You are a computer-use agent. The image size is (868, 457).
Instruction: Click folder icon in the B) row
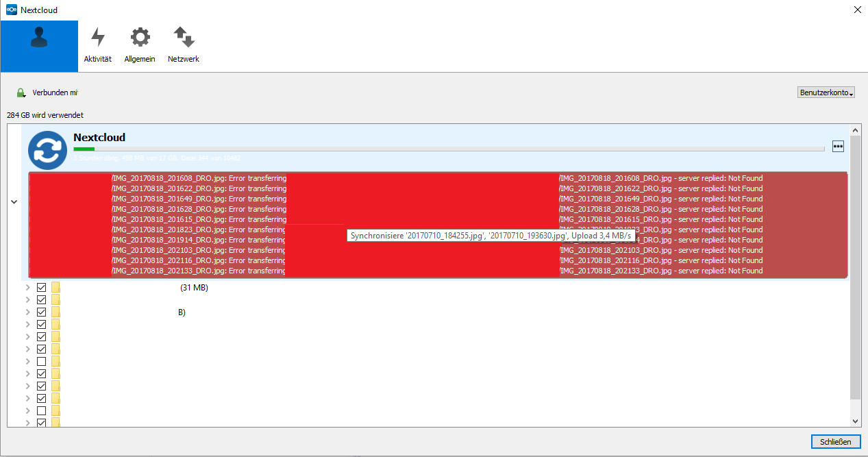(56, 312)
